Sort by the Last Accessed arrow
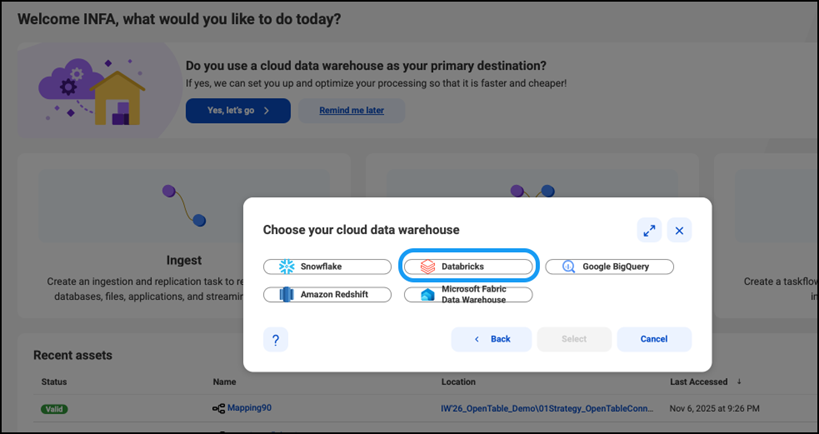819x434 pixels. click(x=739, y=382)
